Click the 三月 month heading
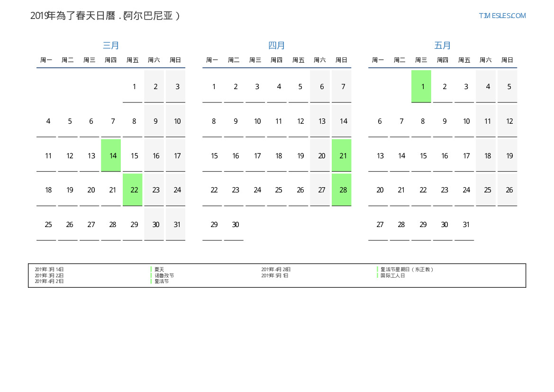The width and height of the screenshot is (554, 392). tap(111, 46)
